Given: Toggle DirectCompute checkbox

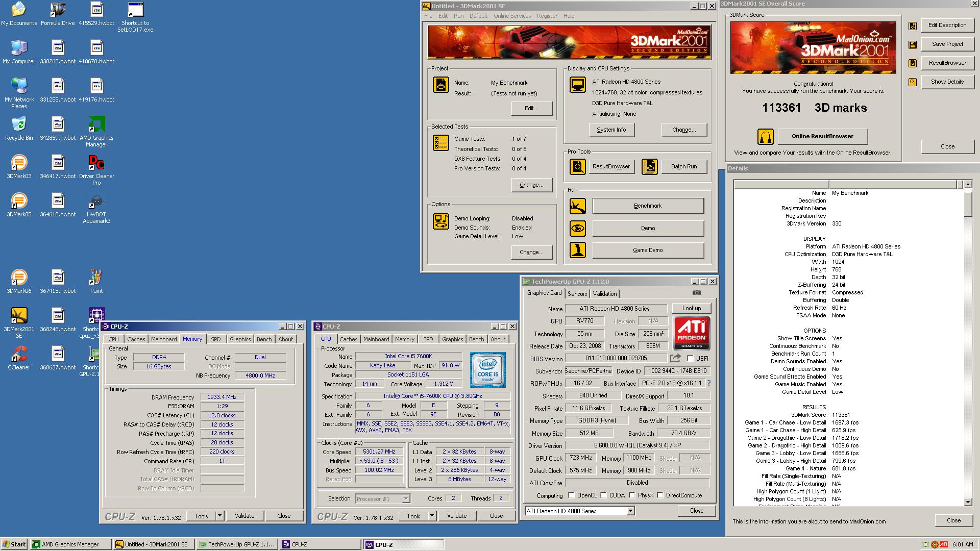Looking at the screenshot, I should click(x=660, y=495).
